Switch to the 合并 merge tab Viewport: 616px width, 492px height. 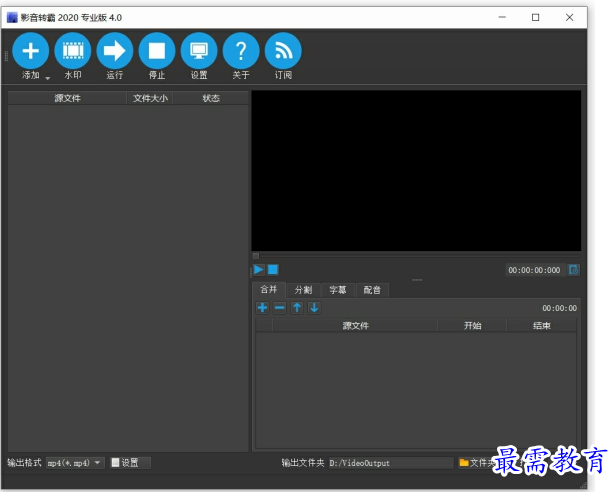269,290
